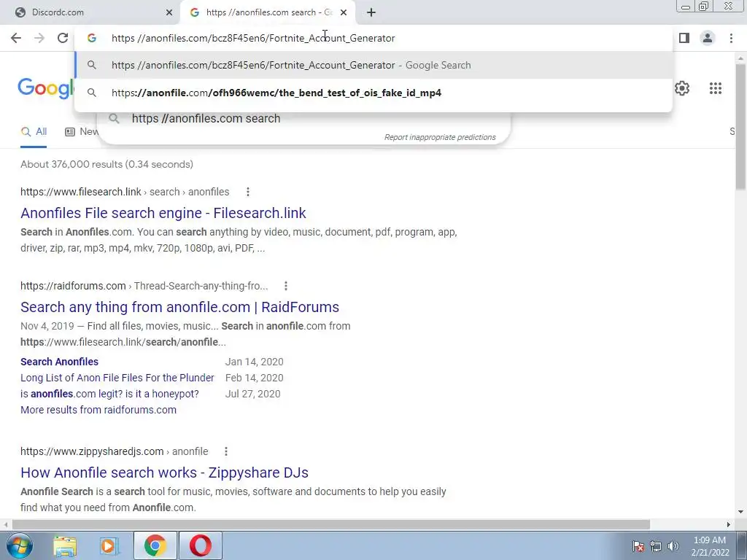
Task: Click the taskbar clock showing 1:09 AM
Action: click(711, 546)
